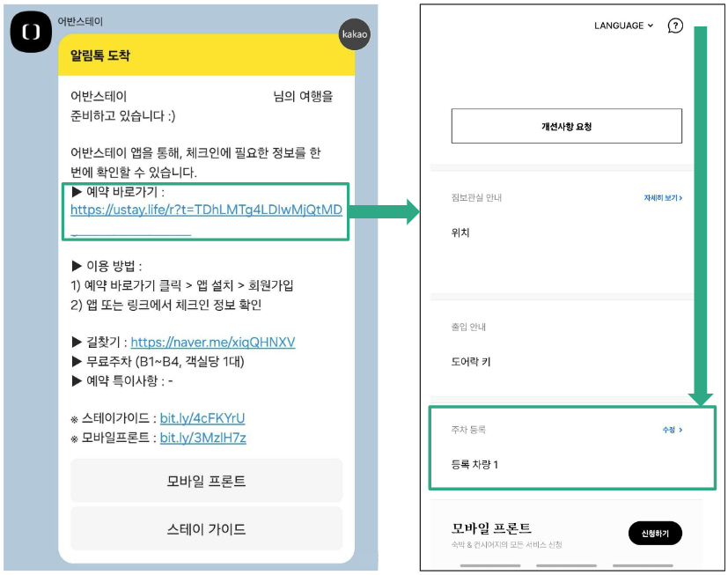Click the 주차 등록 section label
Image resolution: width=728 pixels, height=575 pixels.
tap(468, 430)
